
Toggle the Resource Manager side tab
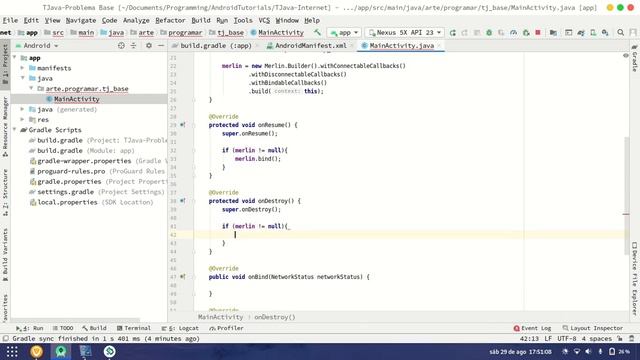(5, 127)
